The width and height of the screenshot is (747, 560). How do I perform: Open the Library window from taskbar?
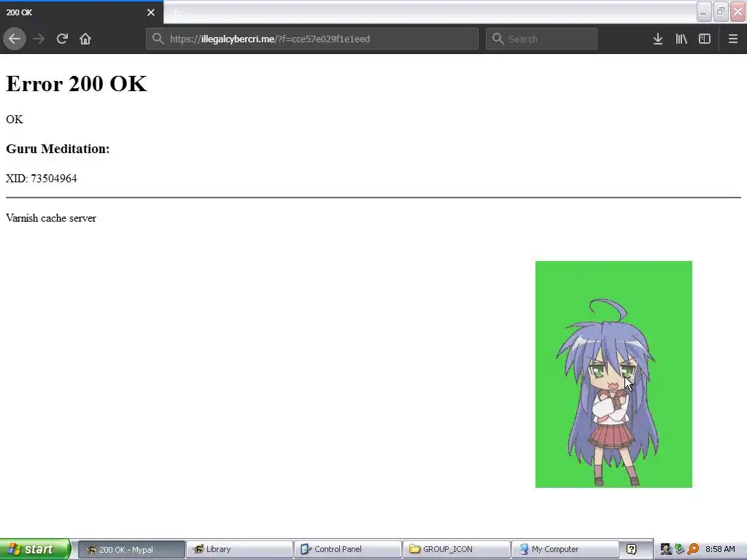tap(239, 549)
